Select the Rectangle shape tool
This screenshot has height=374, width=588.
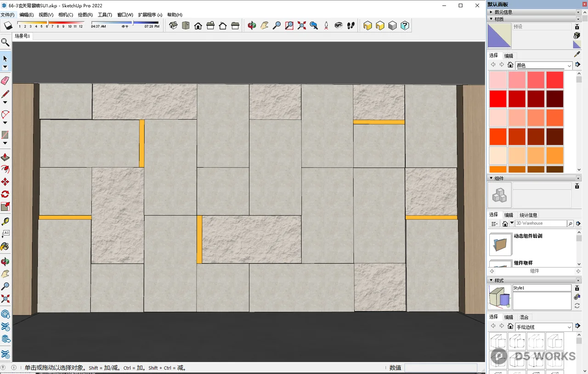point(5,135)
